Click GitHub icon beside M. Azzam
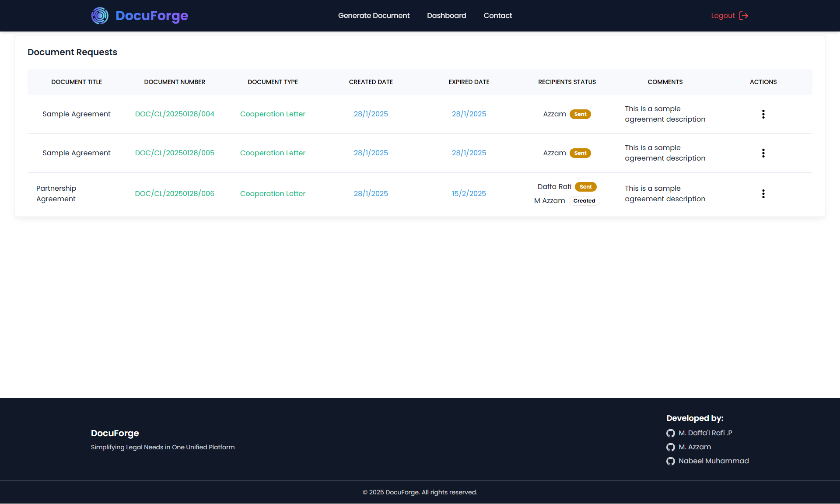Viewport: 840px width, 504px height. pos(670,447)
